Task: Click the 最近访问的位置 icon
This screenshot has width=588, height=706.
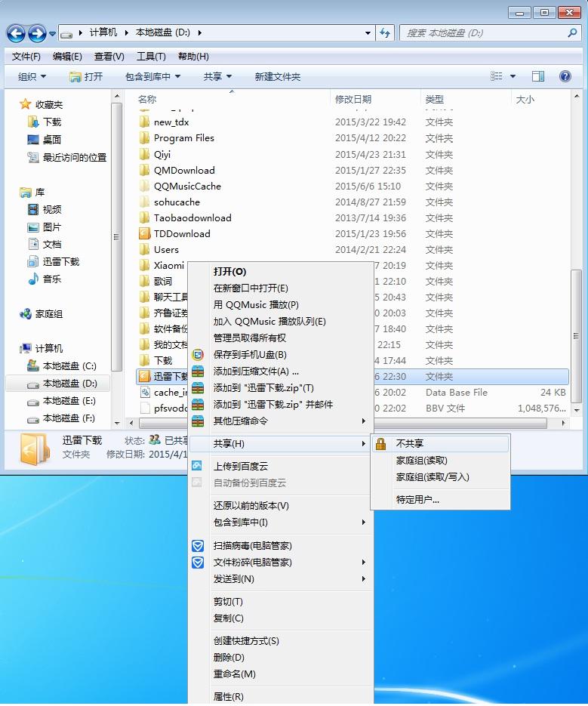Action: (33, 157)
